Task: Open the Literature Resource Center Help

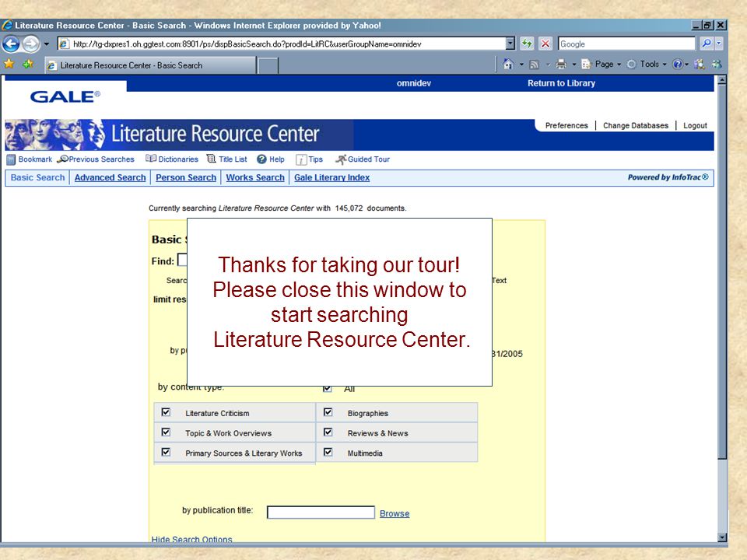Action: coord(271,159)
